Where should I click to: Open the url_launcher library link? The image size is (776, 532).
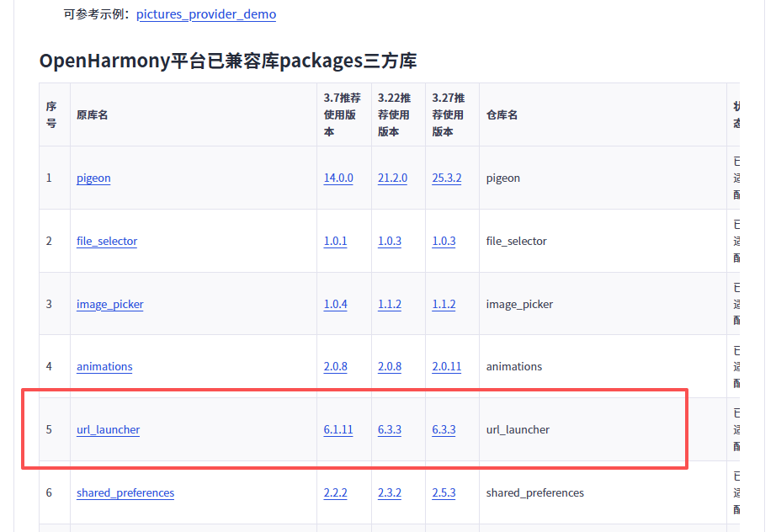click(x=108, y=429)
